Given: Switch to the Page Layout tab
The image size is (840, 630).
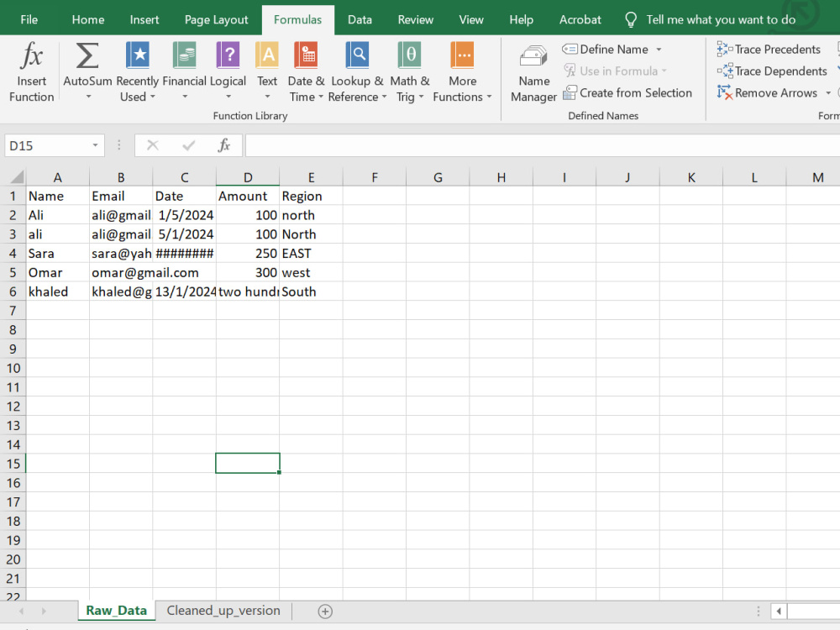Looking at the screenshot, I should pos(216,20).
